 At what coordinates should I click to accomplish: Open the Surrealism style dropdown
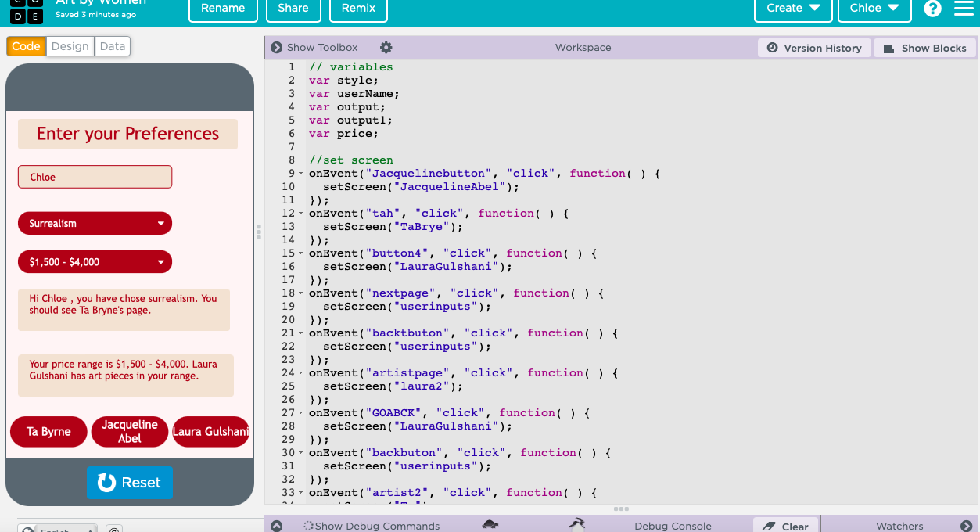(95, 223)
